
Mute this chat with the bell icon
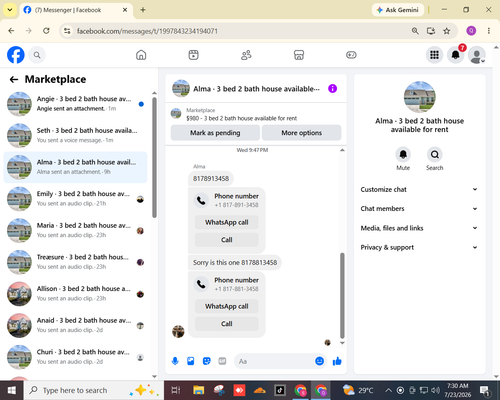coord(403,154)
